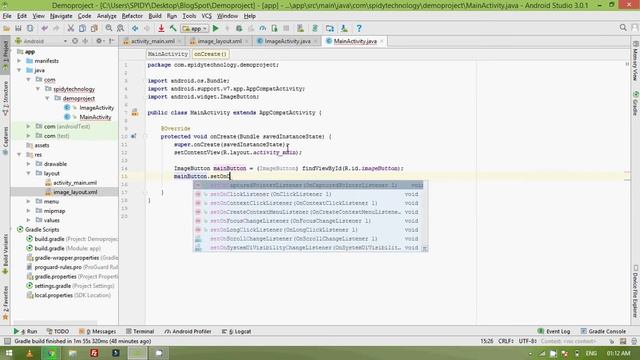Open the Navigate menu
The width and height of the screenshot is (640, 360).
(61, 16)
